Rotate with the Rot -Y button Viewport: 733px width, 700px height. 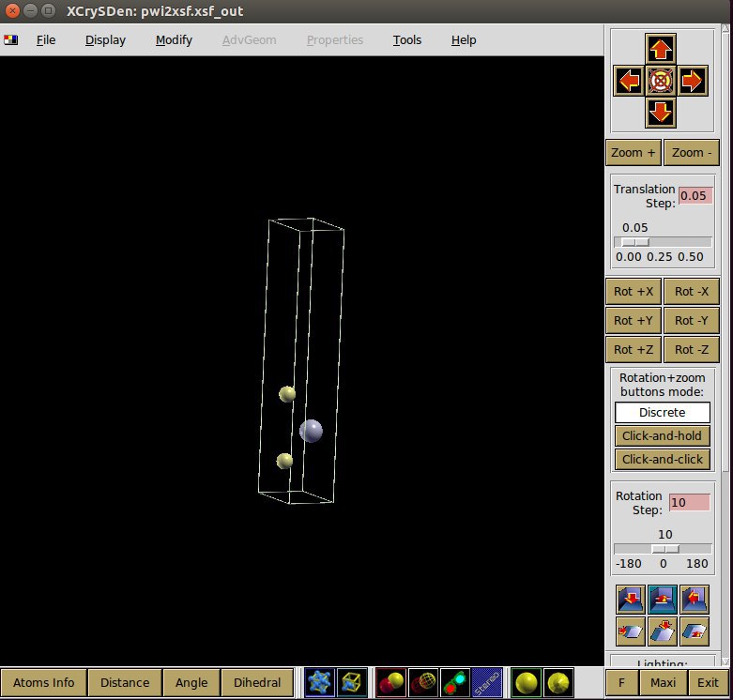pos(692,321)
